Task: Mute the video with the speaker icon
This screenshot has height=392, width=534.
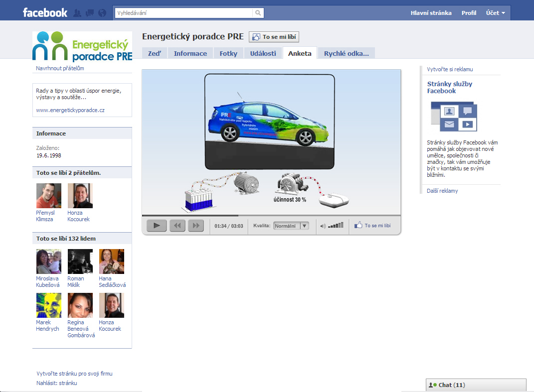Action: click(323, 226)
